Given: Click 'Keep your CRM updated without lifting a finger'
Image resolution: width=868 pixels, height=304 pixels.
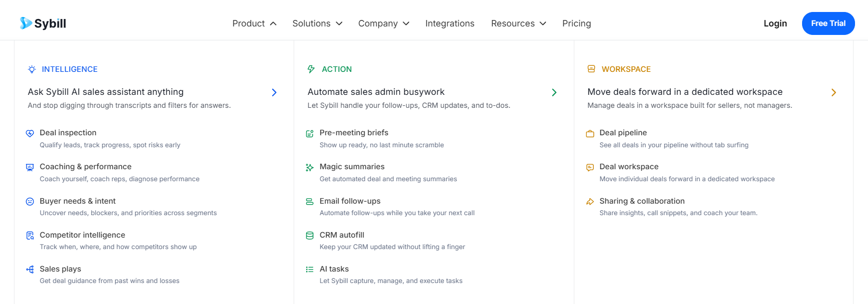Looking at the screenshot, I should tap(392, 247).
